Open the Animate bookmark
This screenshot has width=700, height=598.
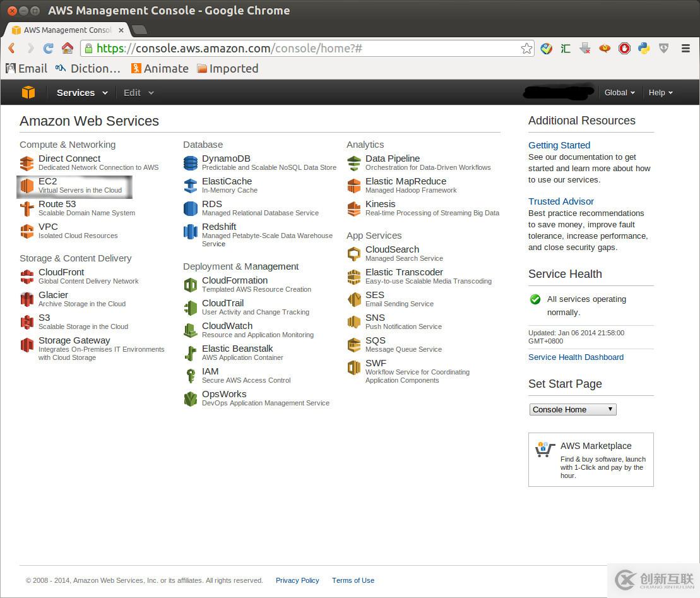[160, 68]
